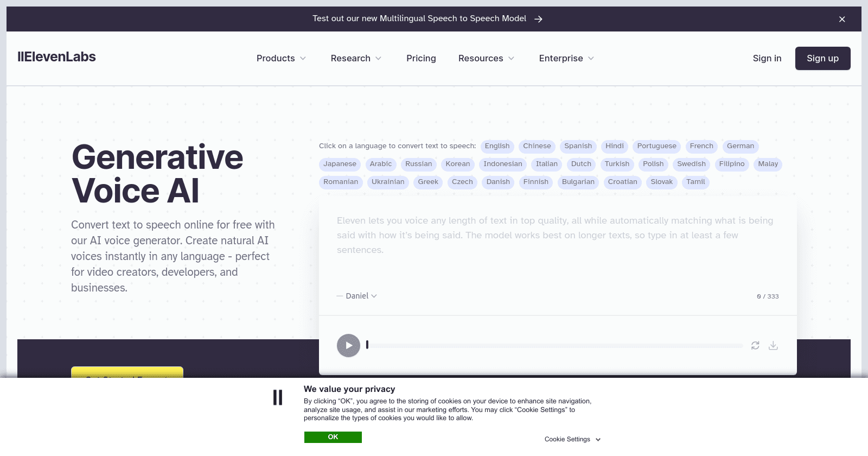Choose the Japanese language chip
Image resolution: width=868 pixels, height=456 pixels.
(340, 164)
